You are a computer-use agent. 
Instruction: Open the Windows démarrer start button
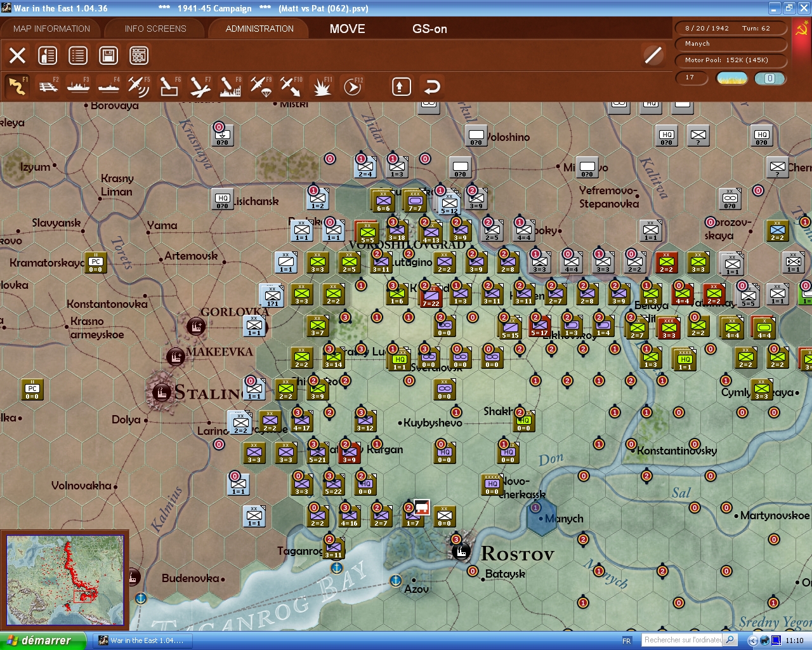pyautogui.click(x=43, y=640)
